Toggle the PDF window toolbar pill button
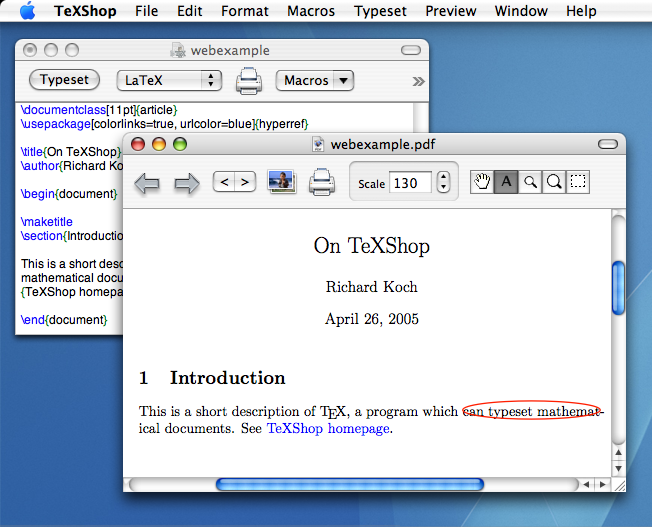 (607, 144)
